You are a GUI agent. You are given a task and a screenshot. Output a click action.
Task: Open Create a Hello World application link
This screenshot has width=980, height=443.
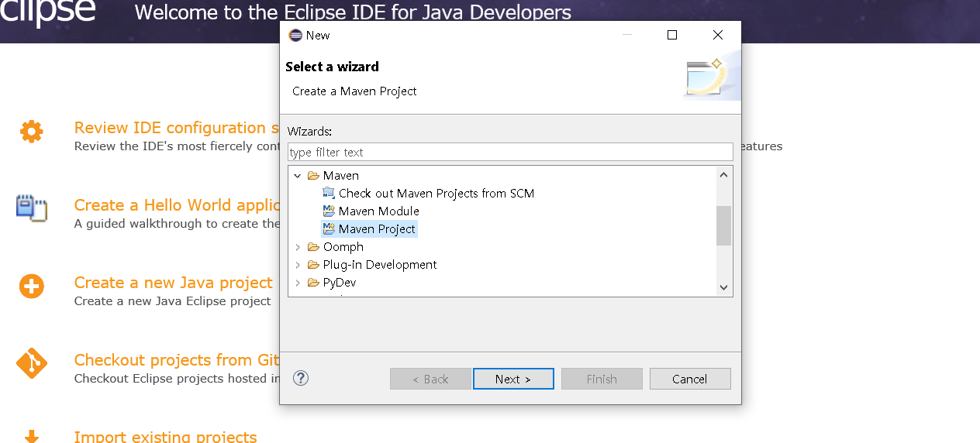(x=177, y=205)
